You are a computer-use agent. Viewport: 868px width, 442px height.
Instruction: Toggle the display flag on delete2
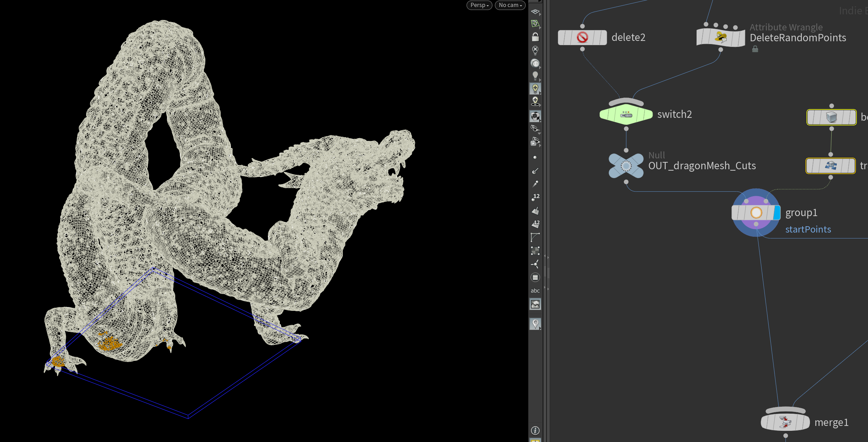603,37
